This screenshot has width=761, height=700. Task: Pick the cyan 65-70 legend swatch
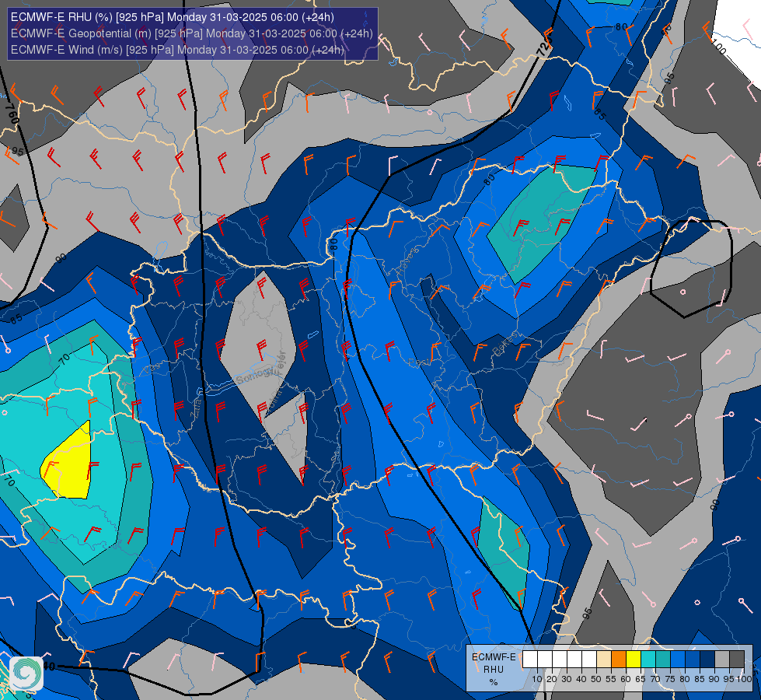[x=648, y=659]
